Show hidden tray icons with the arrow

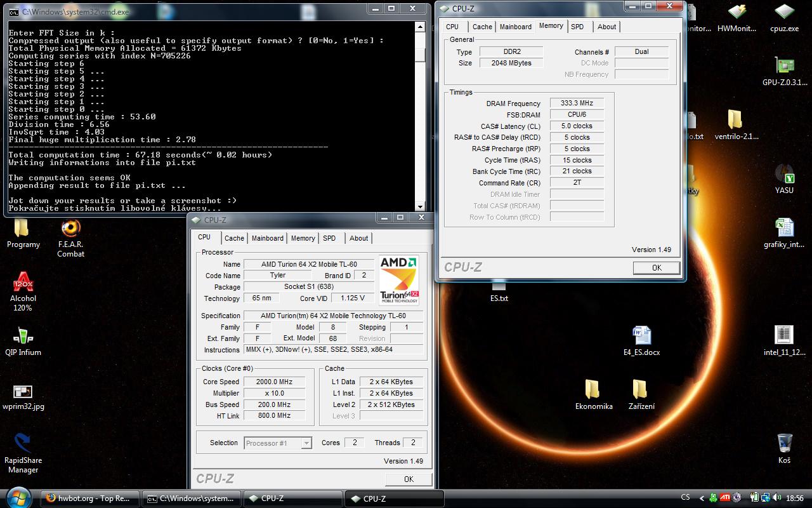click(x=702, y=498)
